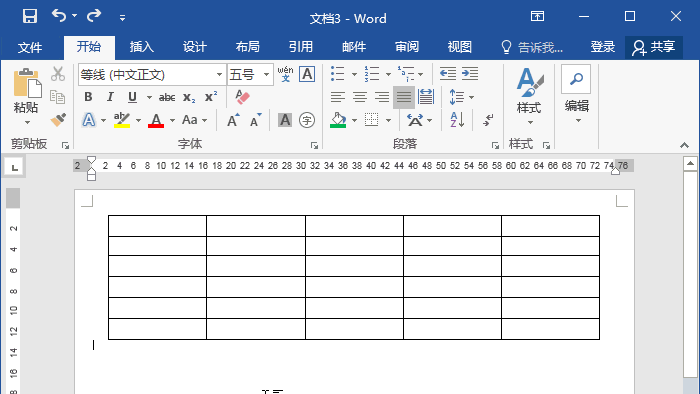700x394 pixels.
Task: Copy selection using the copy icon
Action: 58,97
